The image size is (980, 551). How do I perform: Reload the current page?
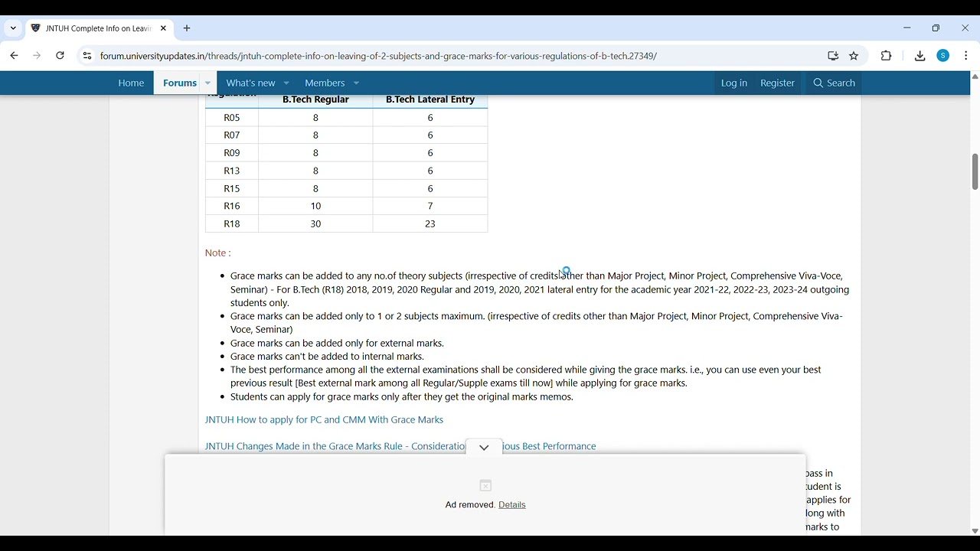pos(60,56)
